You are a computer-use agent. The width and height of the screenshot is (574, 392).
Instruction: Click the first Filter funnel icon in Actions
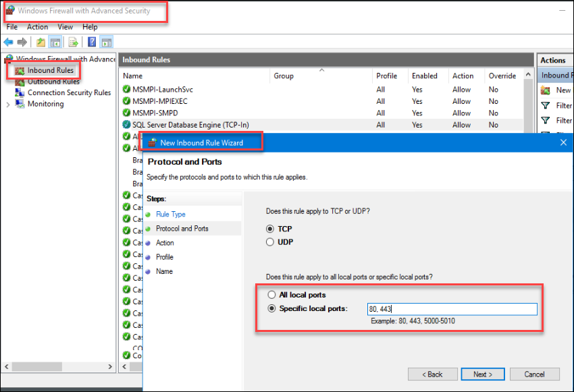click(x=546, y=105)
